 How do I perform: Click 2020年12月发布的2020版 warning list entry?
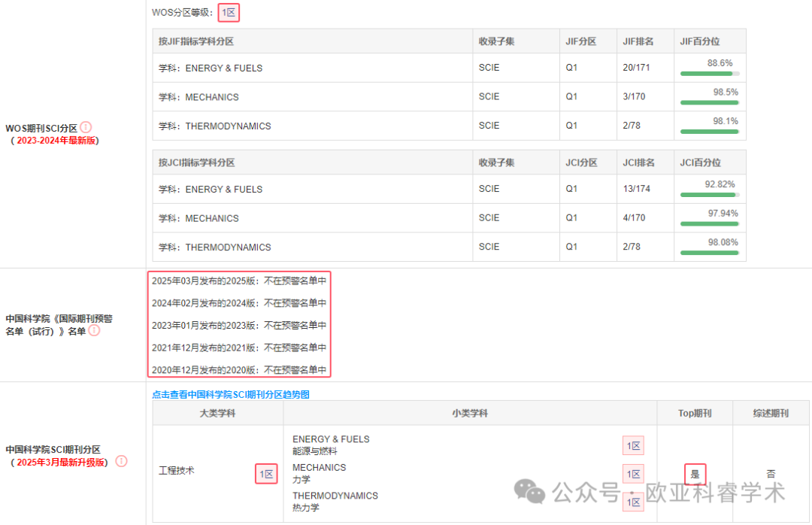click(x=239, y=370)
